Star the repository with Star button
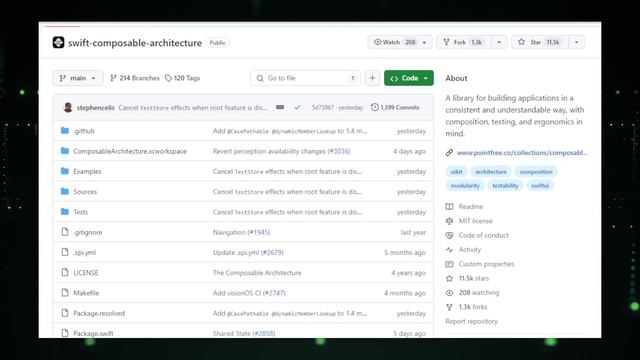The image size is (640, 360). [540, 42]
